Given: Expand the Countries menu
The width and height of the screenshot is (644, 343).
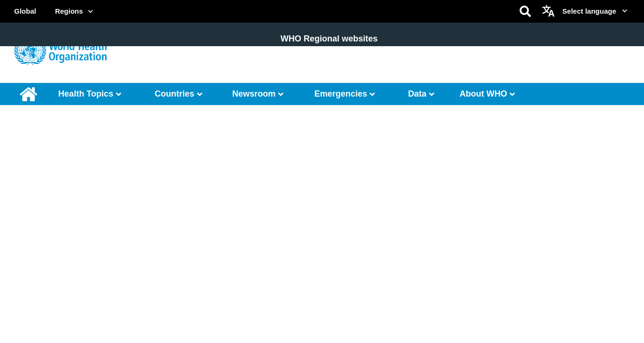Looking at the screenshot, I should (x=178, y=94).
